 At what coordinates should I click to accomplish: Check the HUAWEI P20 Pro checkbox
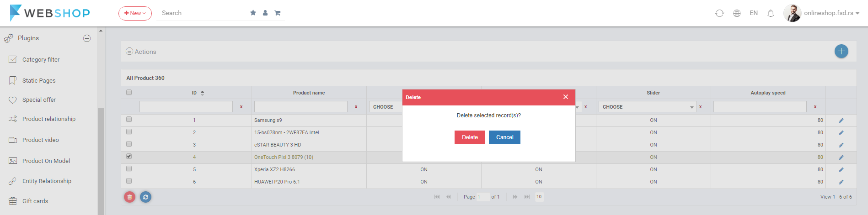point(129,181)
